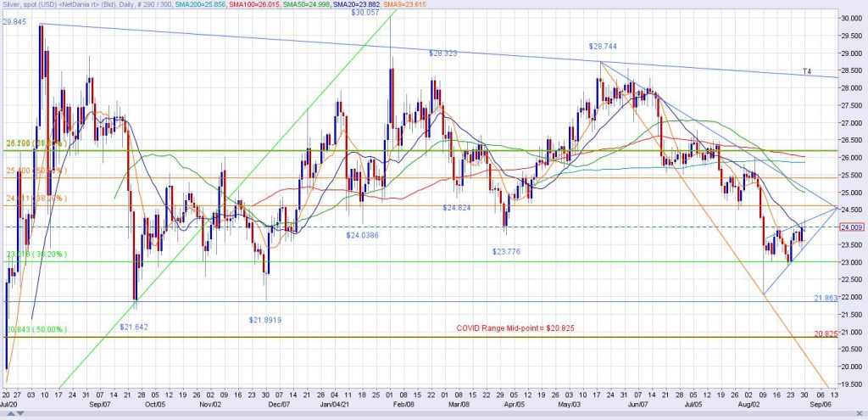
Task: Click the 20.000 price axis value
Action: [853, 367]
